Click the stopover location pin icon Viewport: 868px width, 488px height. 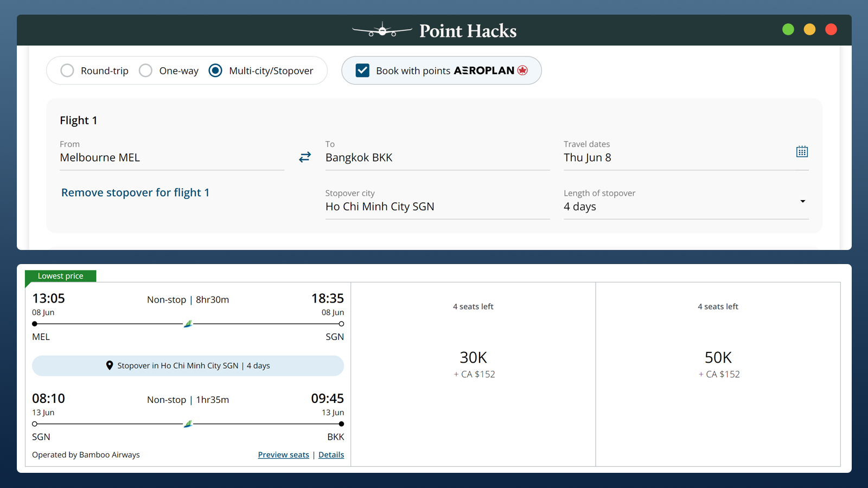110,365
